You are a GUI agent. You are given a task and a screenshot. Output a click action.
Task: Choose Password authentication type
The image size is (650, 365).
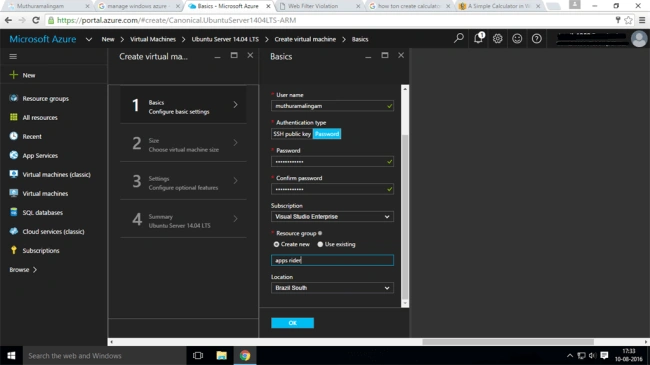coord(327,134)
